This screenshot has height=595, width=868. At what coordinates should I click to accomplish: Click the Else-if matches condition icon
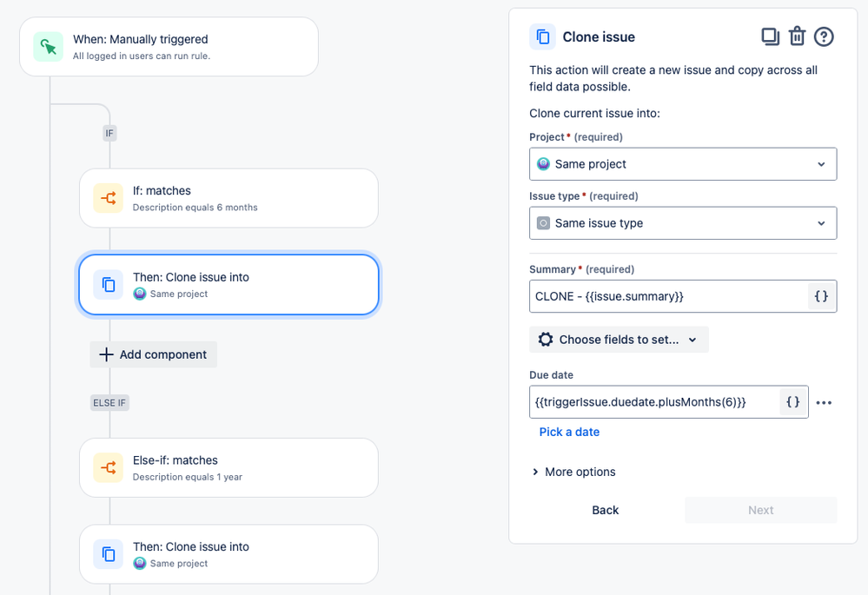click(109, 467)
